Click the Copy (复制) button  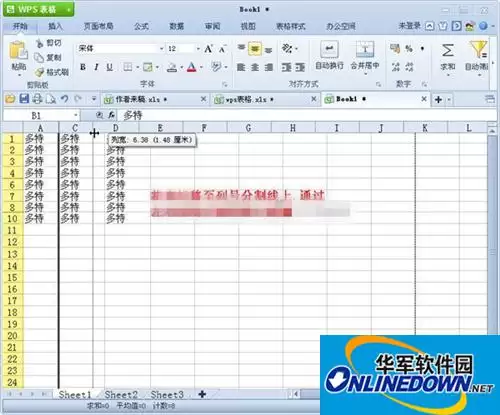pyautogui.click(x=49, y=58)
